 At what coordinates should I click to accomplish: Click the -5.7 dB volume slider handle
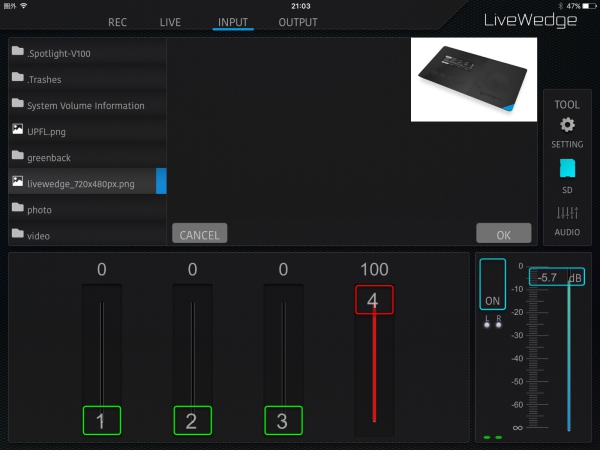(x=557, y=277)
